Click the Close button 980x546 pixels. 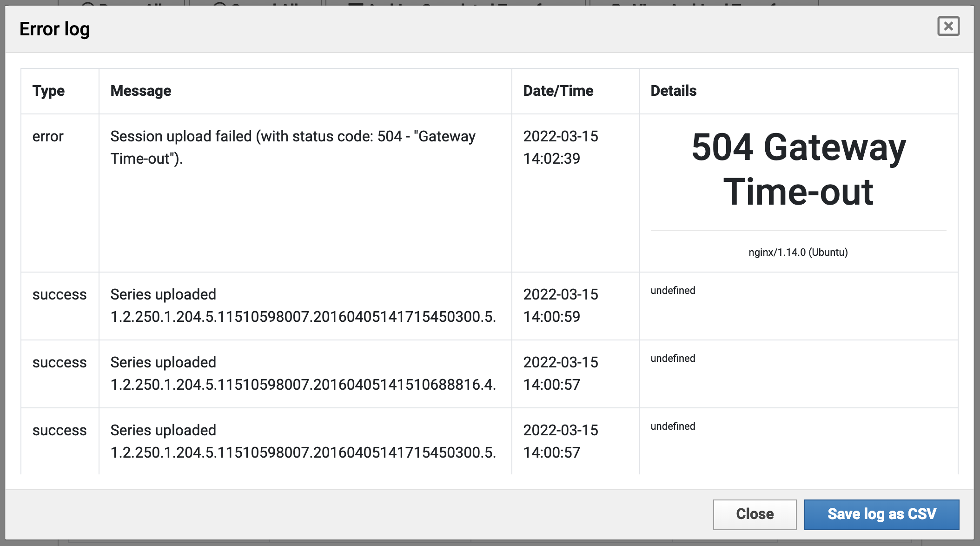click(x=755, y=514)
